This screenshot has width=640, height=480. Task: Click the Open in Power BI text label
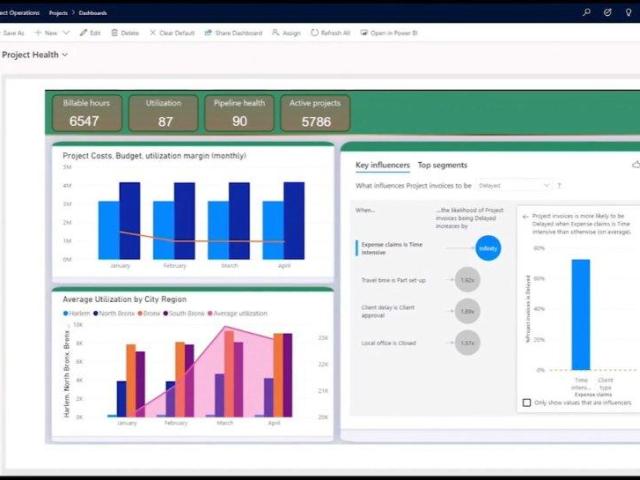[394, 33]
